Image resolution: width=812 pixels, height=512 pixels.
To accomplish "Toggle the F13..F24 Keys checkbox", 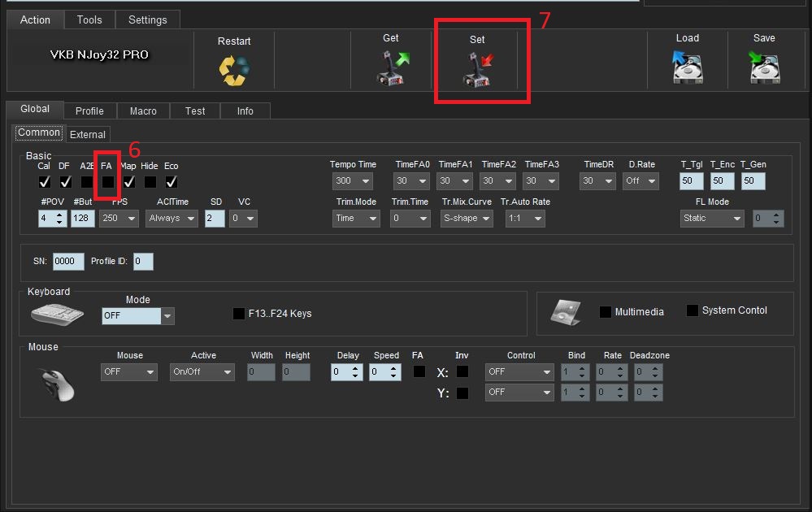I will (239, 314).
